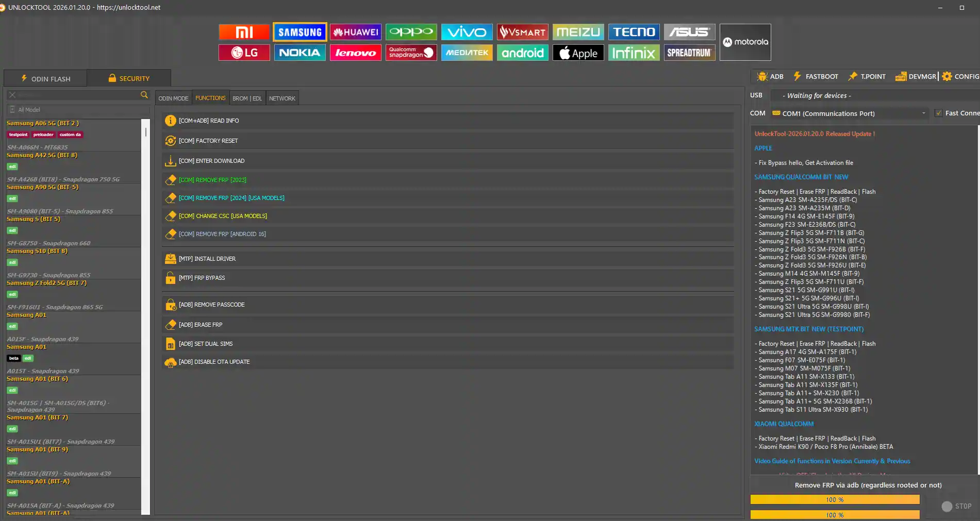Toggle the All Model filter checkbox
980x521 pixels.
pyautogui.click(x=12, y=110)
